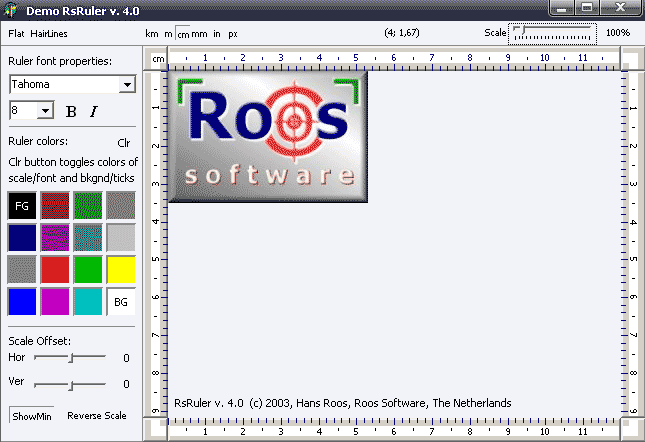Pick the navy blue swatch
The height and width of the screenshot is (442, 645).
[22, 238]
